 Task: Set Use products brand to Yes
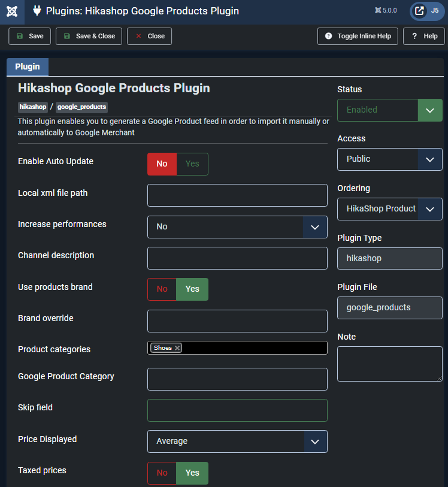coord(192,289)
